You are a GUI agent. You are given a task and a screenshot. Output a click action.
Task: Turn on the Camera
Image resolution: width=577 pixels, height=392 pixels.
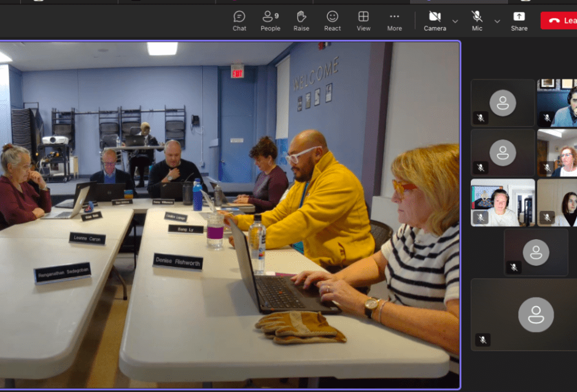(x=435, y=20)
